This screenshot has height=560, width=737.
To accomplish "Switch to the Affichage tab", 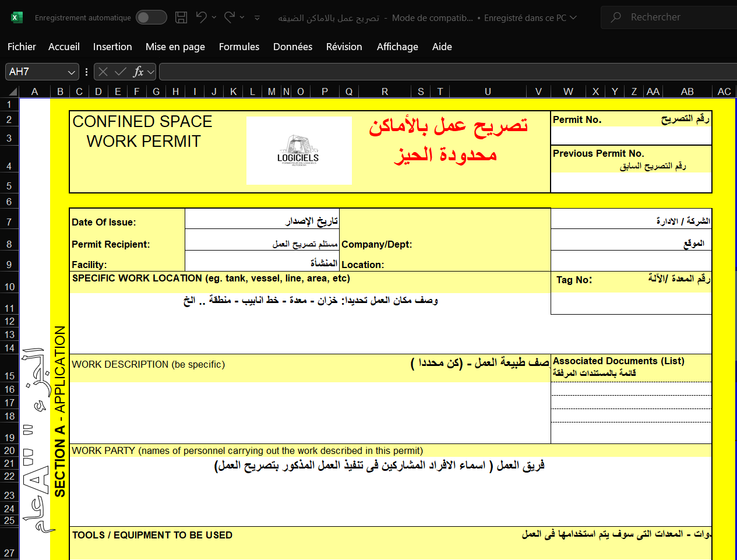I will click(397, 47).
